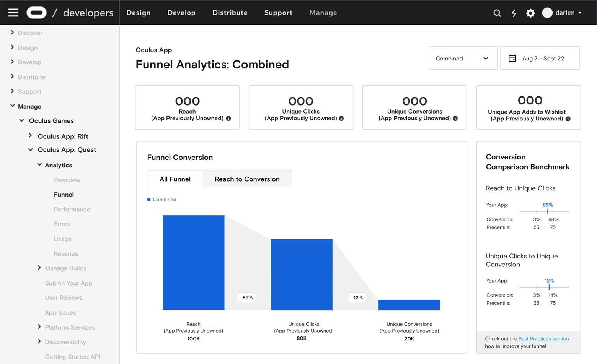Open the hamburger menu icon
Image resolution: width=597 pixels, height=364 pixels.
pyautogui.click(x=13, y=13)
